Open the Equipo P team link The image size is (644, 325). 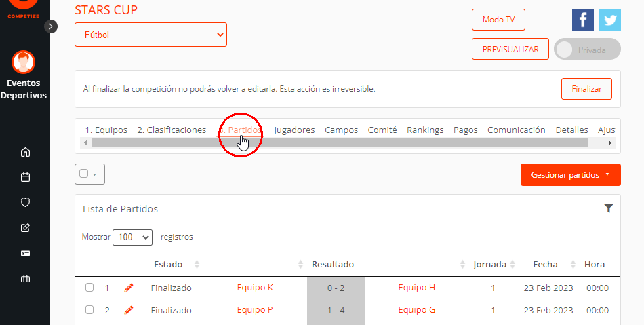pyautogui.click(x=255, y=310)
